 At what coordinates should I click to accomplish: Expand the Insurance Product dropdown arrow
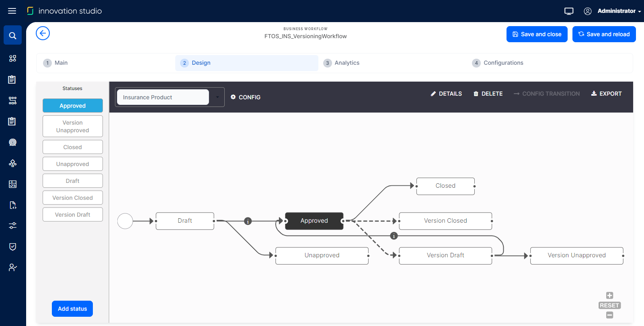click(x=217, y=97)
